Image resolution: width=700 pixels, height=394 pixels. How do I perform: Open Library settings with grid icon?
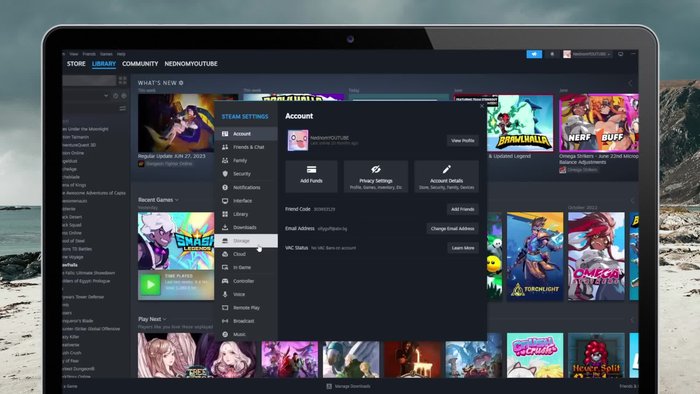point(246,214)
